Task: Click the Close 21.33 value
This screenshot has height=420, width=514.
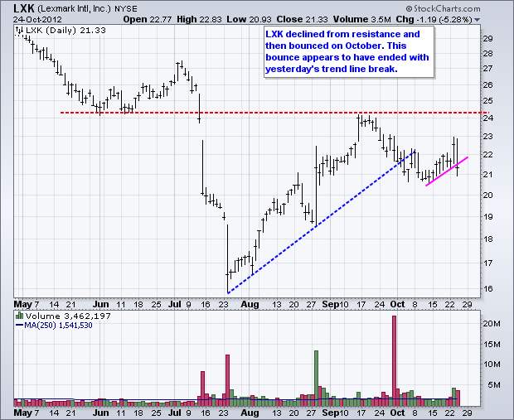Action: (x=303, y=19)
